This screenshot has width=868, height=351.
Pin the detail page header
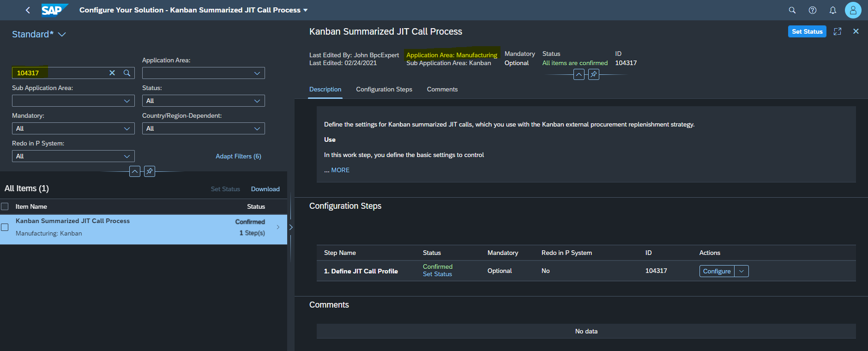(x=594, y=74)
